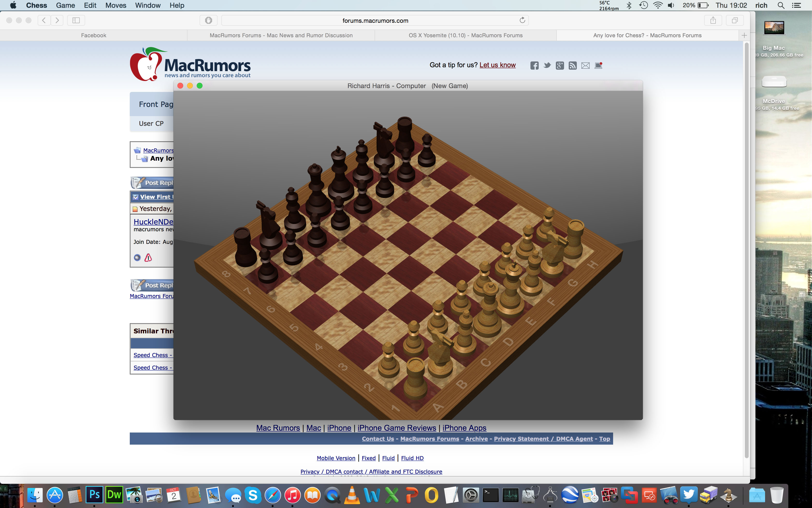Screen dimensions: 812x508
Task: Open the Edit menu
Action: (90, 5)
